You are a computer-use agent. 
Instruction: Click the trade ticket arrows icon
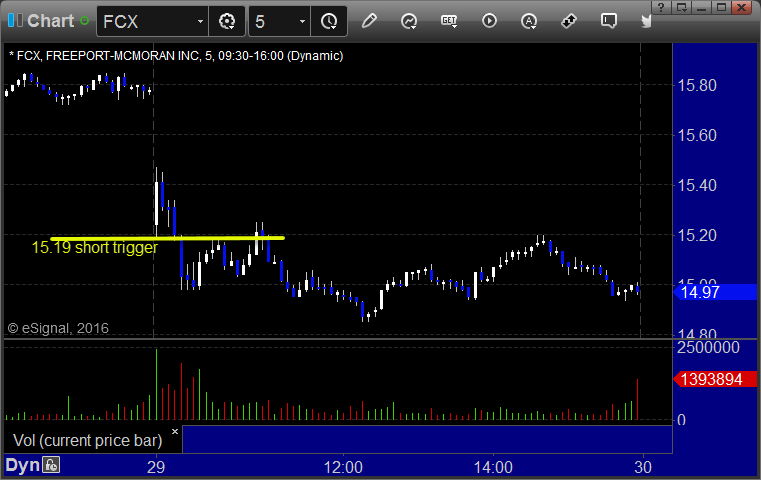pyautogui.click(x=569, y=21)
